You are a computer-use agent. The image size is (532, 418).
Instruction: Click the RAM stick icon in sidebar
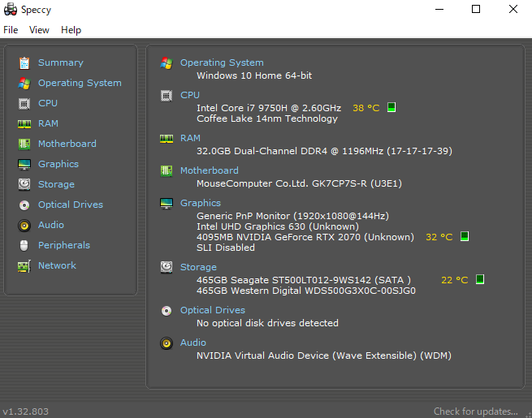pyautogui.click(x=24, y=124)
